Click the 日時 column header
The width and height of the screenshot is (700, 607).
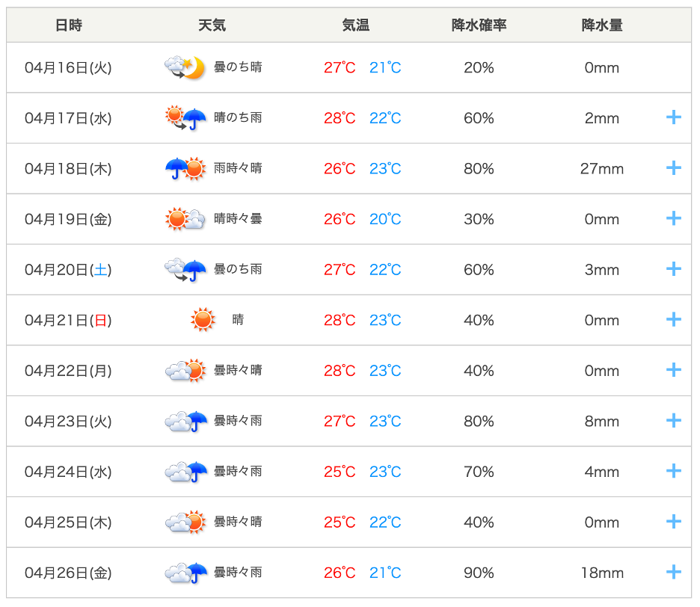click(x=69, y=25)
